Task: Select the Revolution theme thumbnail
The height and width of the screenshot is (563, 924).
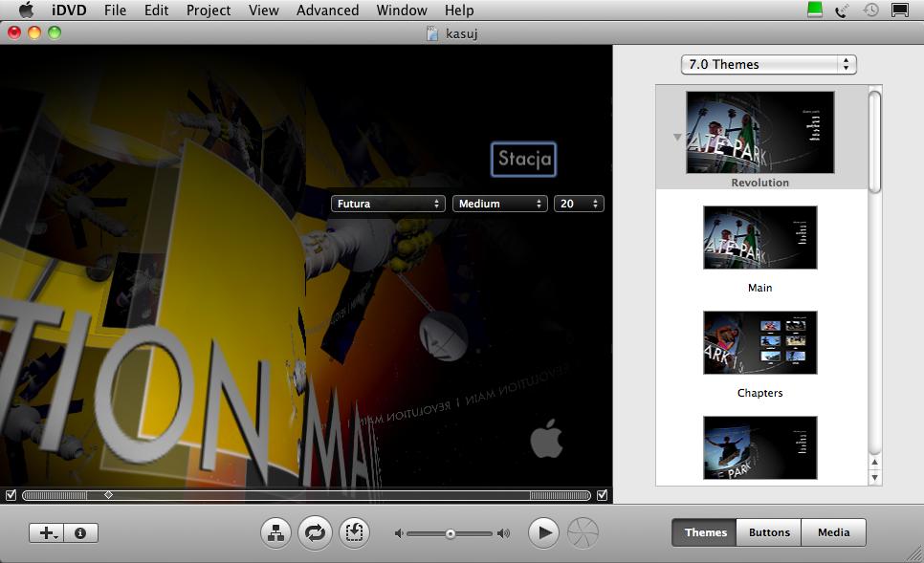Action: 760,132
